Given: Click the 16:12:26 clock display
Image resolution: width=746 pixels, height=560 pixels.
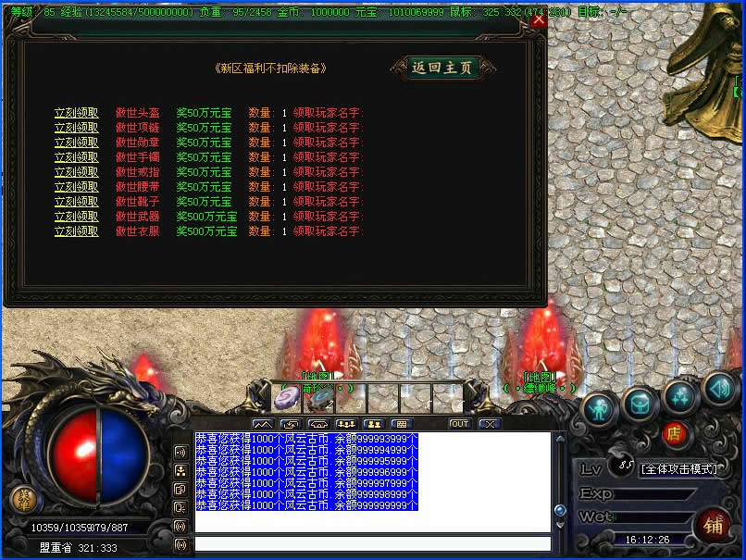Looking at the screenshot, I should [647, 539].
